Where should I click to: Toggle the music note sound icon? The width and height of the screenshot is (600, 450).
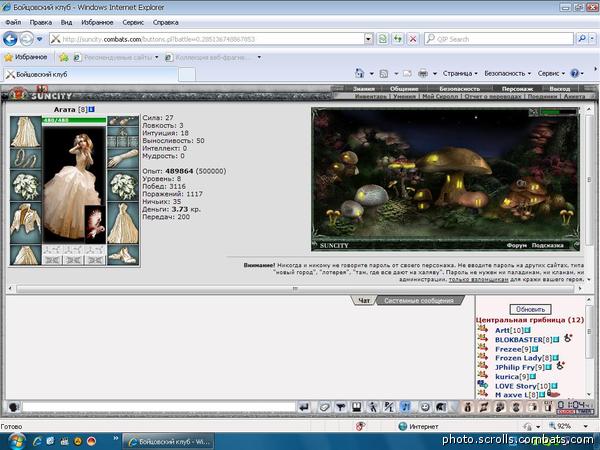click(x=406, y=407)
